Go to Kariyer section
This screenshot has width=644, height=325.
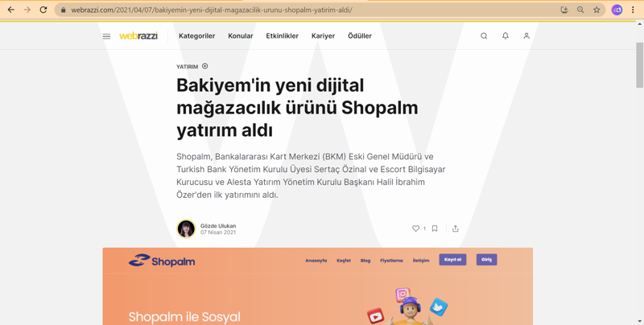[323, 36]
